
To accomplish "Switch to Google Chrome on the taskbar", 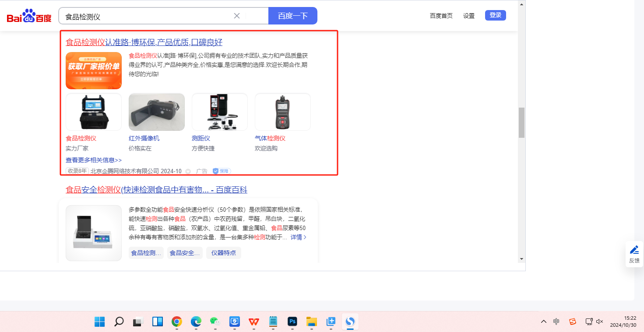I will [177, 322].
